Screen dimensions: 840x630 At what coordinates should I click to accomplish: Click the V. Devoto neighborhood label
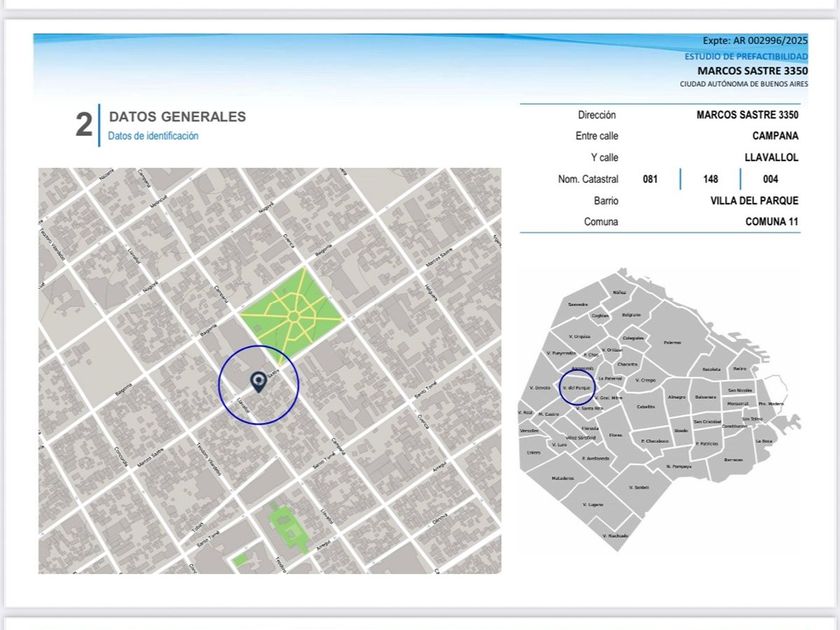(x=539, y=387)
